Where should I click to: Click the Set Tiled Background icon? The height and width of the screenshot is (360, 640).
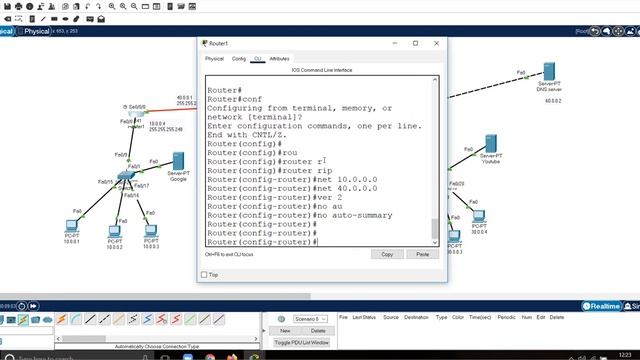(x=630, y=31)
